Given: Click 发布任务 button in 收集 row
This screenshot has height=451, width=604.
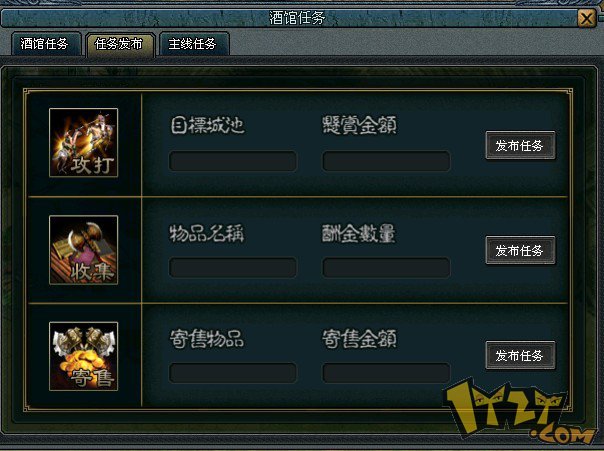Looking at the screenshot, I should tap(520, 250).
